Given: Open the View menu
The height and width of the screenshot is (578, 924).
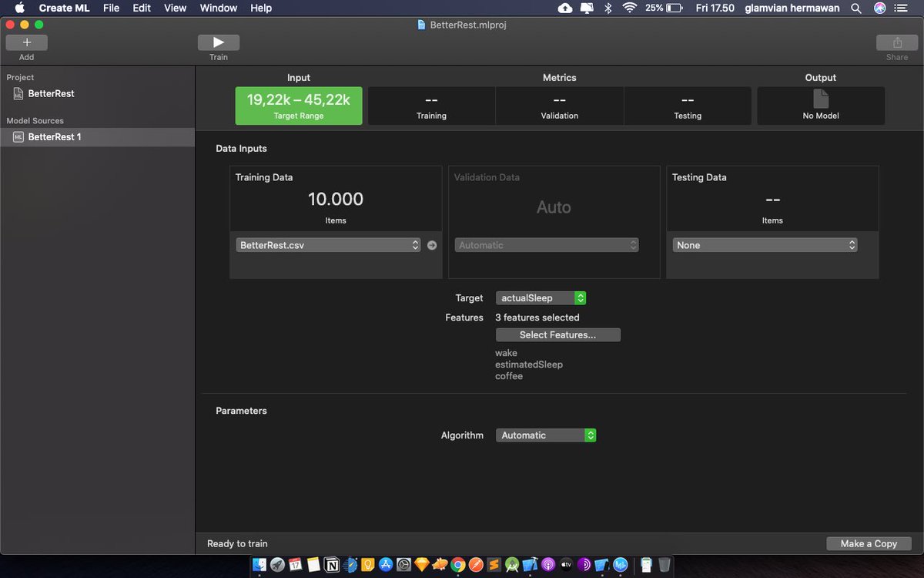Looking at the screenshot, I should tap(176, 8).
